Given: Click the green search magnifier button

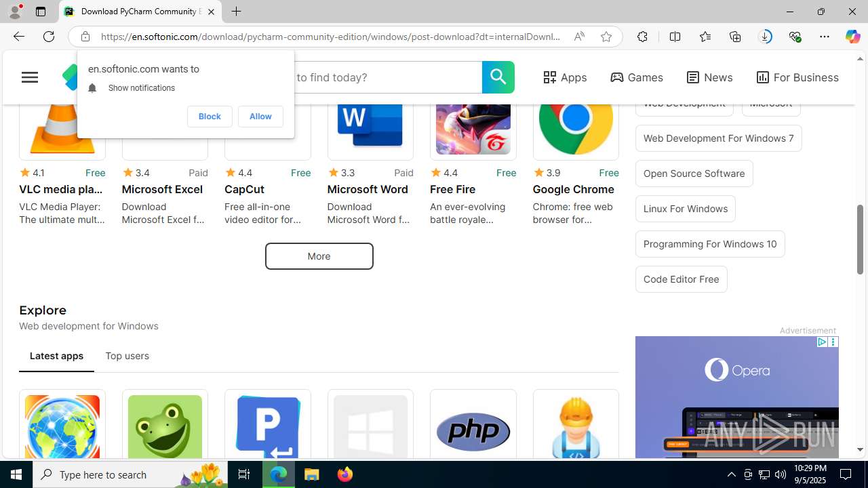Looking at the screenshot, I should [498, 77].
